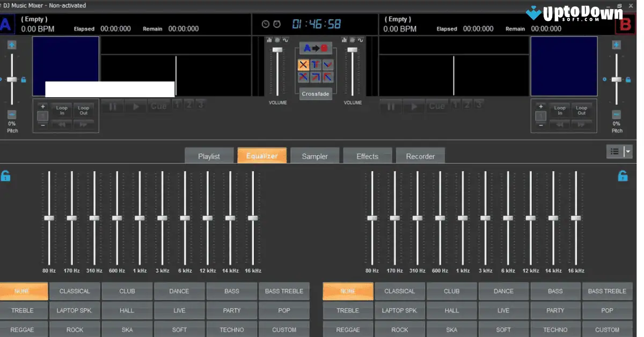644x337 pixels.
Task: Pause playback on Deck B
Action: [391, 106]
